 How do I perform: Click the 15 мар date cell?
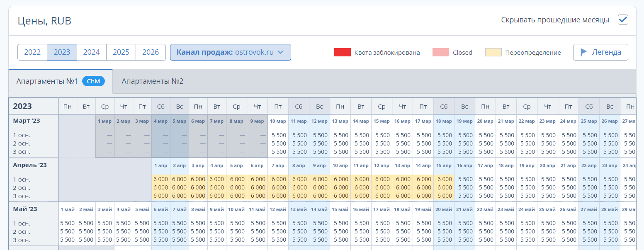(382, 121)
